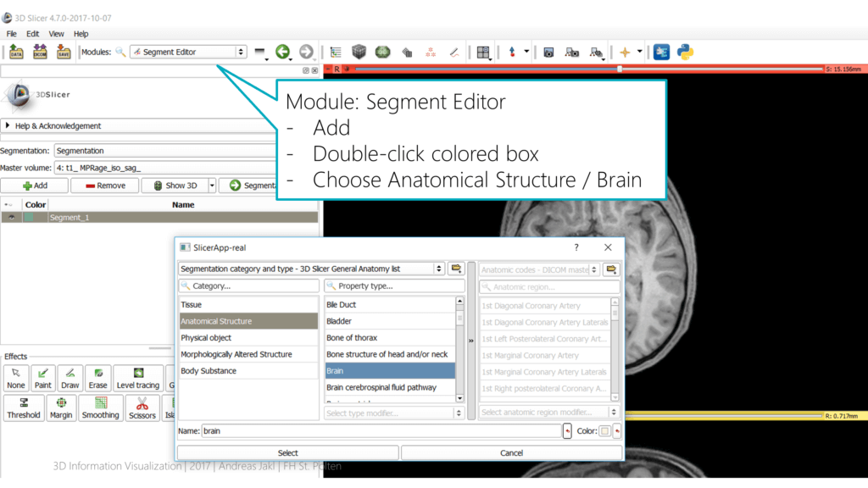Open the File menu
This screenshot has width=868, height=488.
(x=11, y=34)
